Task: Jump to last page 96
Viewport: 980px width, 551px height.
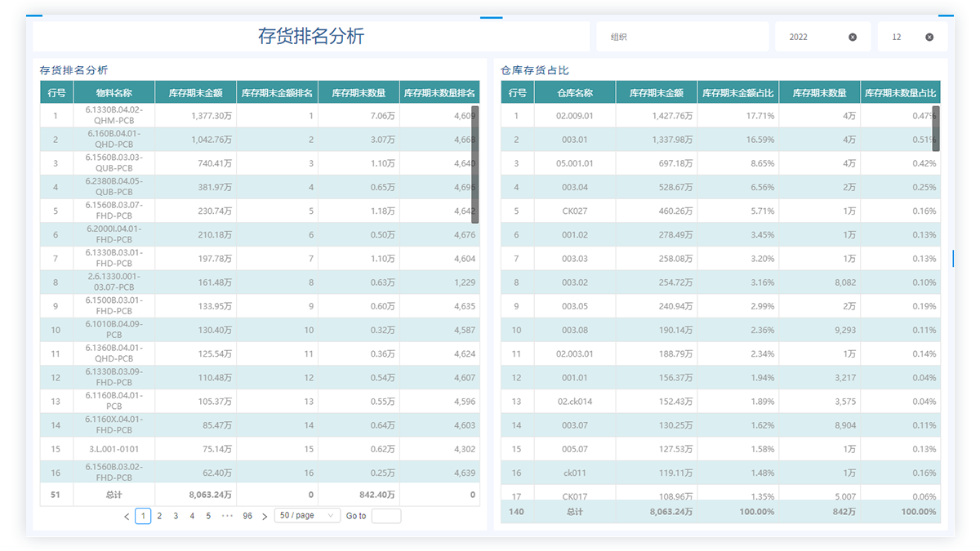Action: pos(247,516)
